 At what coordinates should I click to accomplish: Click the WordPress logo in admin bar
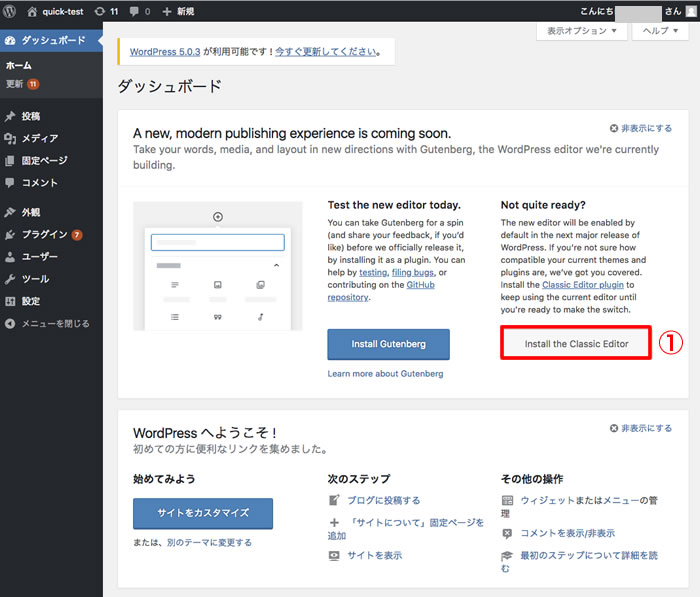tap(10, 11)
